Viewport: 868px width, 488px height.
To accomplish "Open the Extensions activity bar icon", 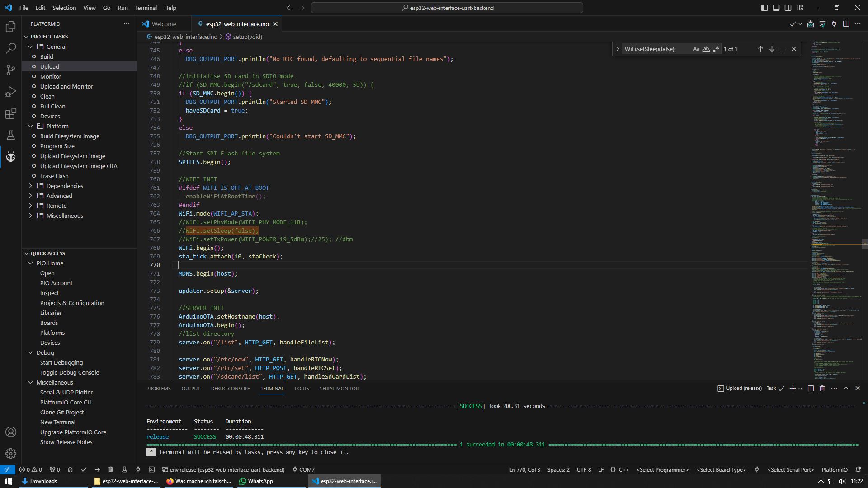I will [11, 113].
